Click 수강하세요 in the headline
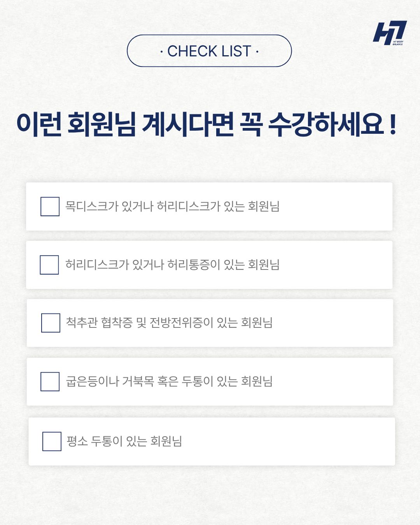 tap(326, 124)
